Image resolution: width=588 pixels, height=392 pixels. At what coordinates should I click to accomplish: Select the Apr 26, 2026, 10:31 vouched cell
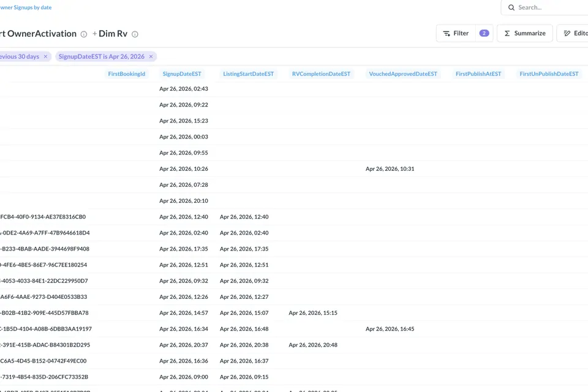pyautogui.click(x=390, y=169)
